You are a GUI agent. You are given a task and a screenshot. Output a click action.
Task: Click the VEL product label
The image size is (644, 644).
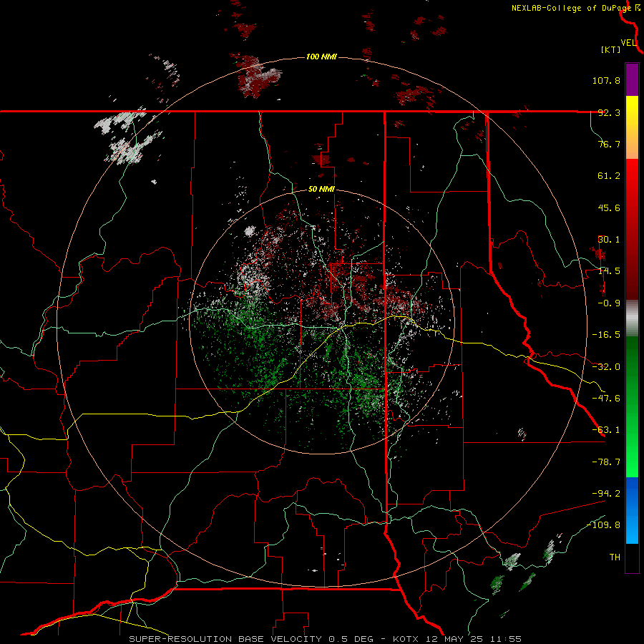(x=628, y=42)
